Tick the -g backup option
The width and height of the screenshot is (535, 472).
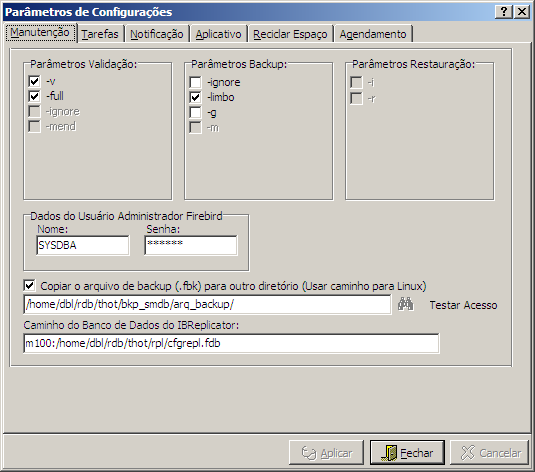pos(195,113)
